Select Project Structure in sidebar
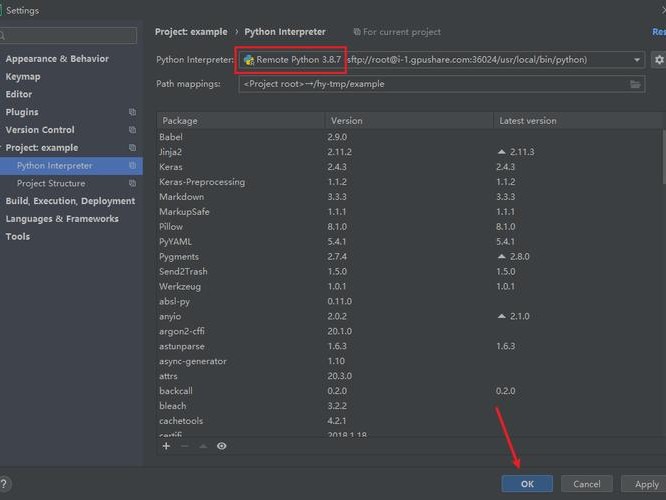Image resolution: width=666 pixels, height=500 pixels. 51,184
